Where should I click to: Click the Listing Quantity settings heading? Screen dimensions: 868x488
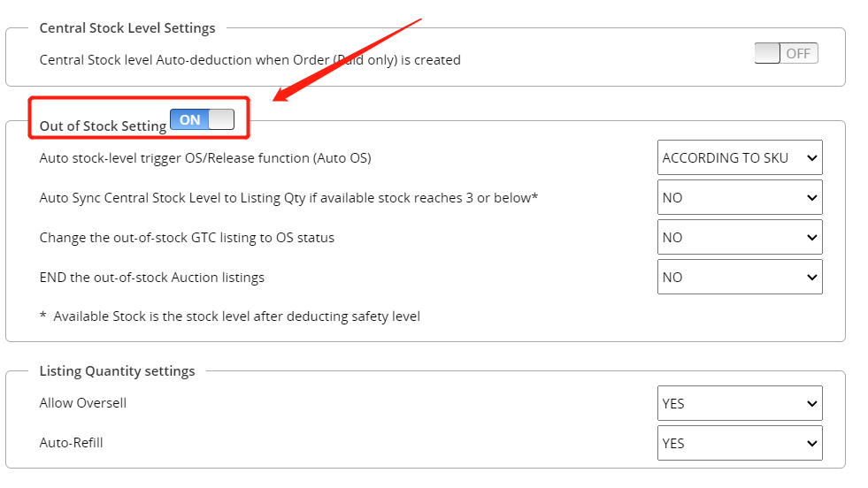[x=118, y=371]
